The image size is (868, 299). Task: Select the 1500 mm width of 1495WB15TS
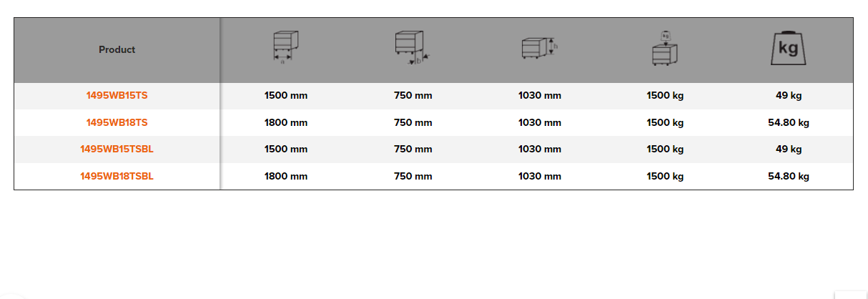point(286,96)
